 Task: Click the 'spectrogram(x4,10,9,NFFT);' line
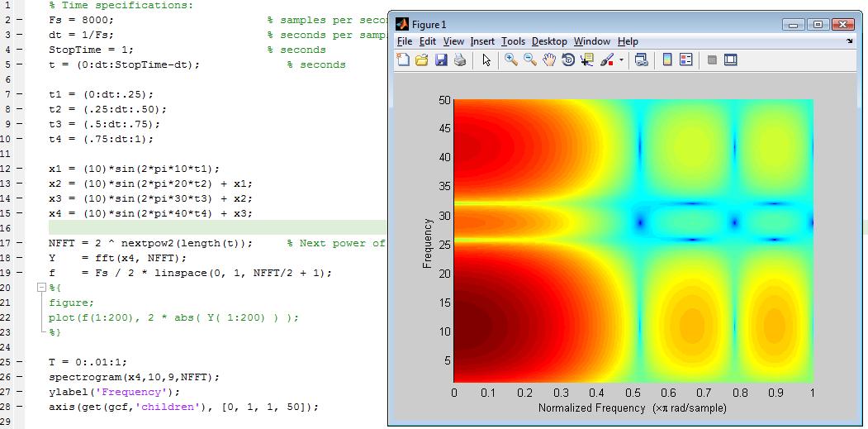tap(134, 377)
